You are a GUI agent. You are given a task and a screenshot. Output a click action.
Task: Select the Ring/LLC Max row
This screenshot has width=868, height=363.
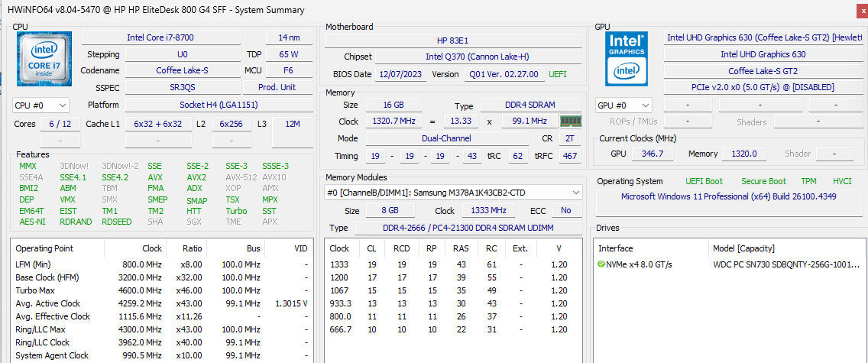point(162,329)
